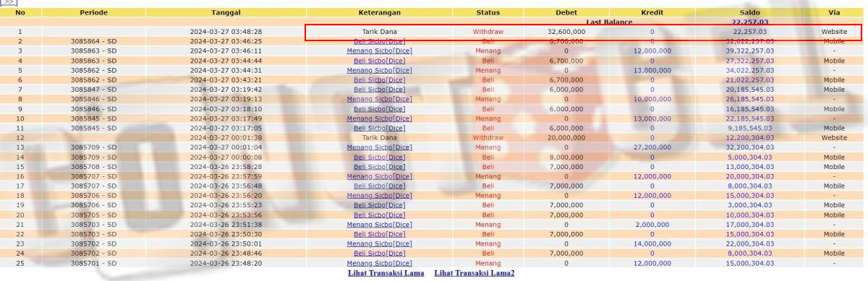Image resolution: width=868 pixels, height=281 pixels.
Task: Open Menang Sicbo[Dice] link in row 25
Action: 380,263
